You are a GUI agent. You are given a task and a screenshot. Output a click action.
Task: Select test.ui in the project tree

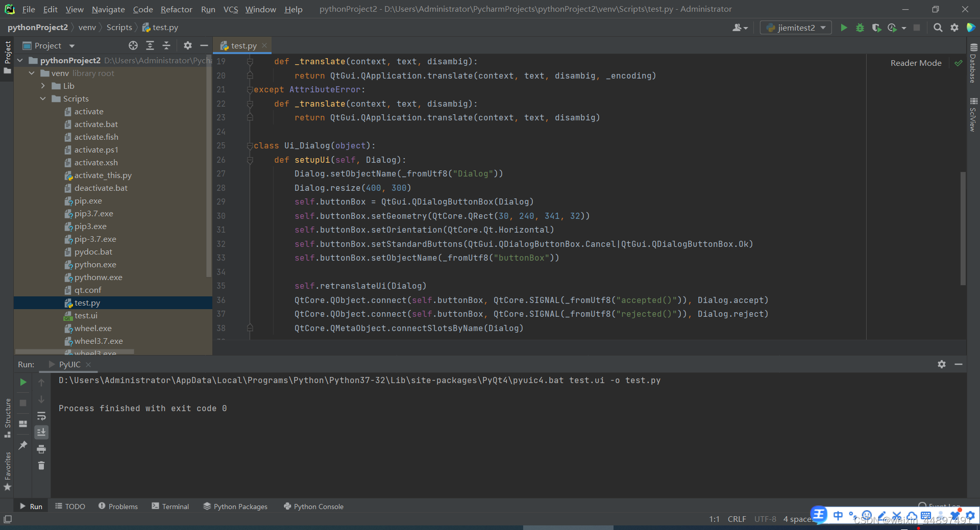point(86,315)
